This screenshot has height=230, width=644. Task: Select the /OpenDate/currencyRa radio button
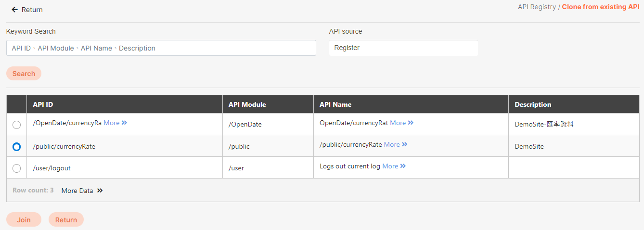(x=16, y=125)
